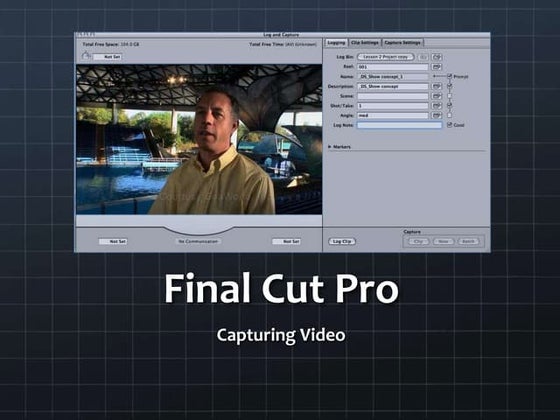This screenshot has height=420, width=560.
Task: Toggle the Scene include-in-name checkbox
Action: click(x=450, y=96)
